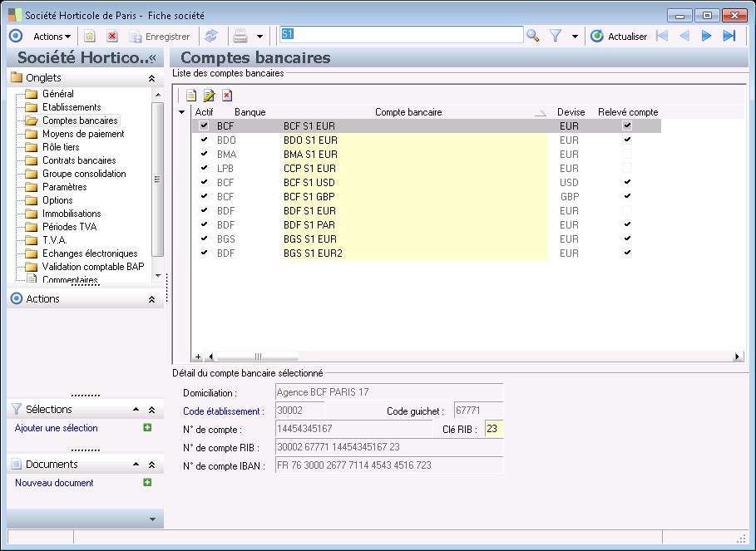Click the Clé RIB input field
This screenshot has width=756, height=551.
pos(494,430)
